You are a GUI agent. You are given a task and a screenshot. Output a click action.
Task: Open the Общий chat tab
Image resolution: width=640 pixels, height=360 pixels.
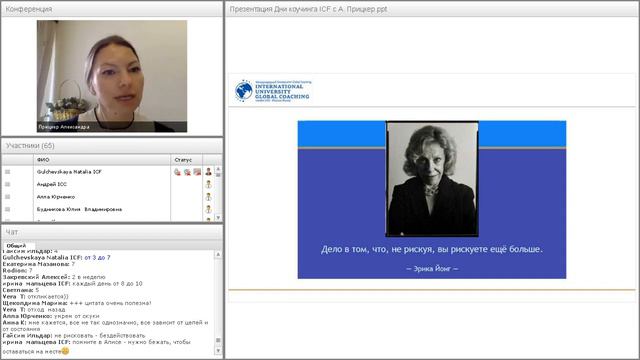16,246
